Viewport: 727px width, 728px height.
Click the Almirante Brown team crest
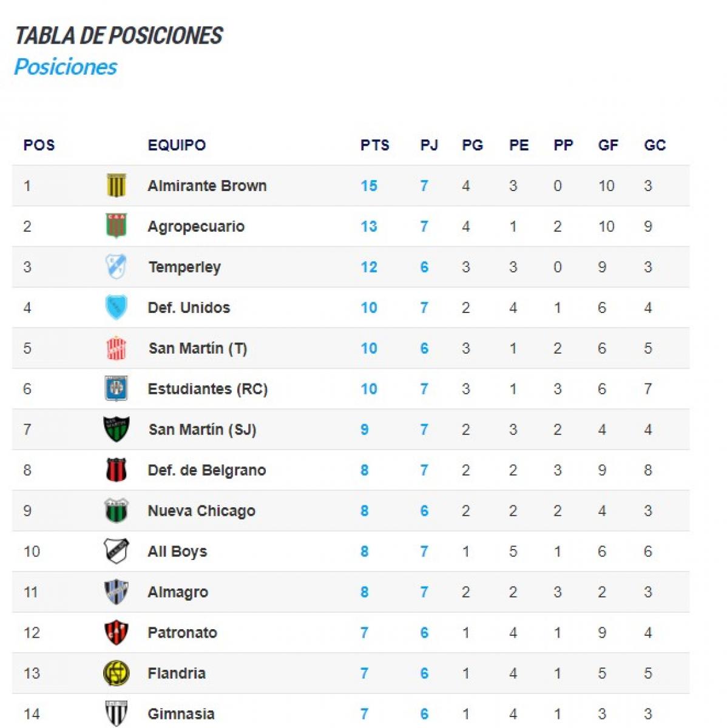[116, 186]
